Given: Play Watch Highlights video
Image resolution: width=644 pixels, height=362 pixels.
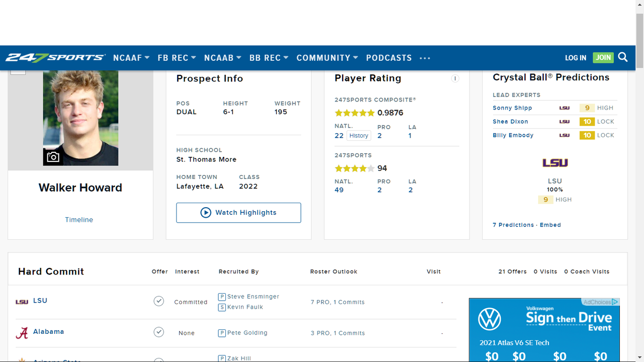Looking at the screenshot, I should coord(238,213).
